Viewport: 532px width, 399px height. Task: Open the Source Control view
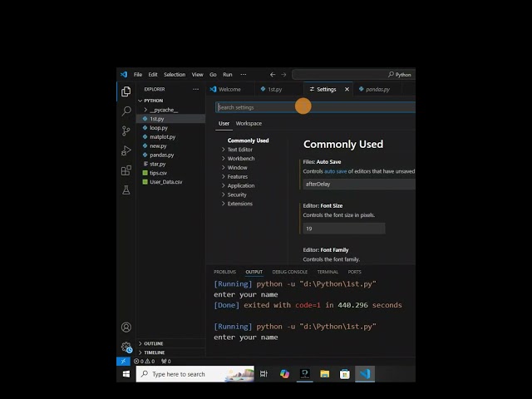(x=126, y=131)
